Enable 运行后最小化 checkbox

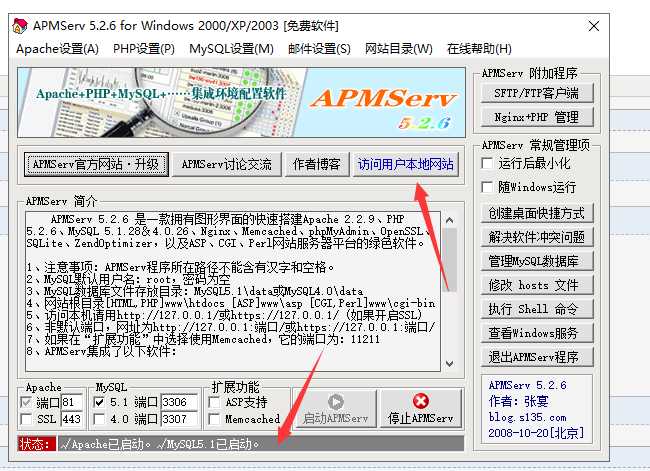(488, 163)
